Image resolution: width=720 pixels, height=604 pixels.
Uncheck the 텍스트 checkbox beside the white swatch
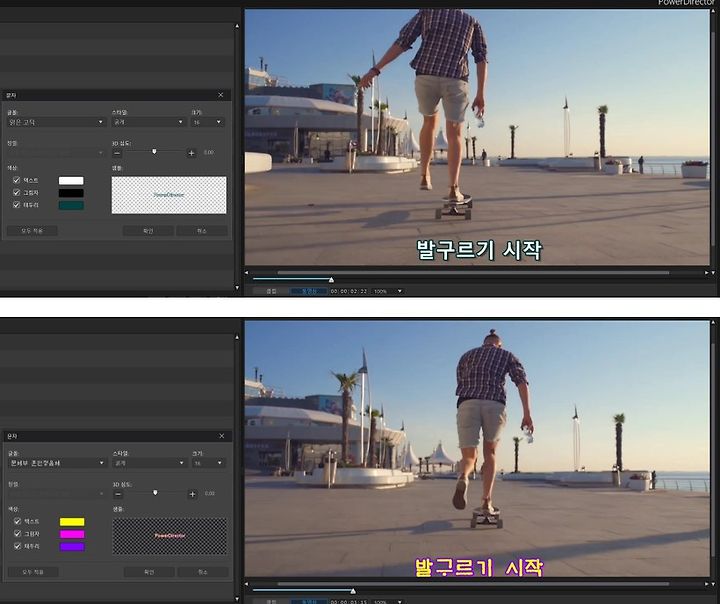coord(17,180)
